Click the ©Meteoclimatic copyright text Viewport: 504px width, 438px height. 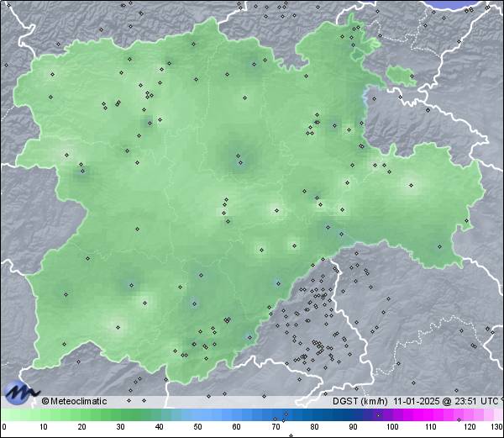pos(74,401)
